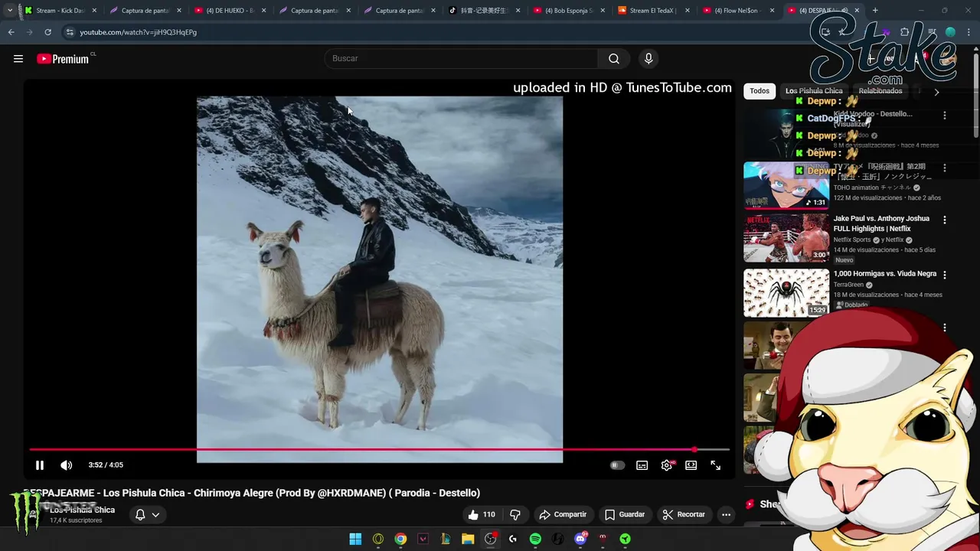
Task: Open the Los Pishula Chica channel name
Action: coord(83,510)
